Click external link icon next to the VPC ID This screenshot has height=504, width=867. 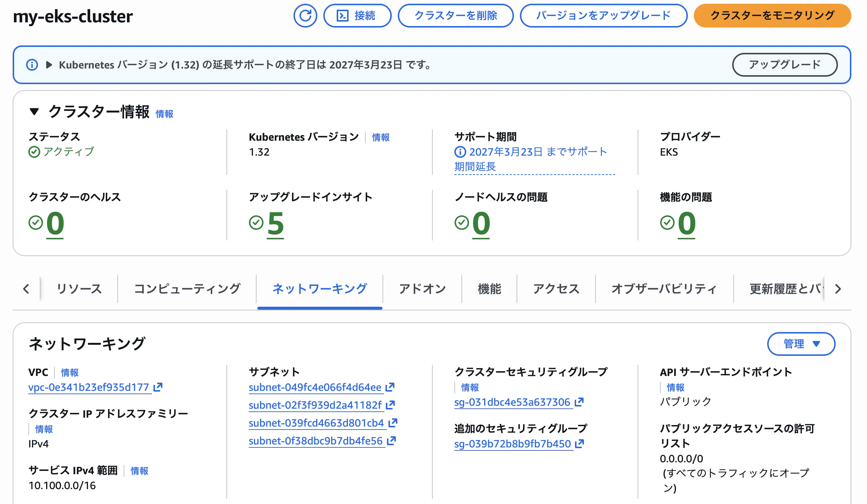(x=158, y=387)
